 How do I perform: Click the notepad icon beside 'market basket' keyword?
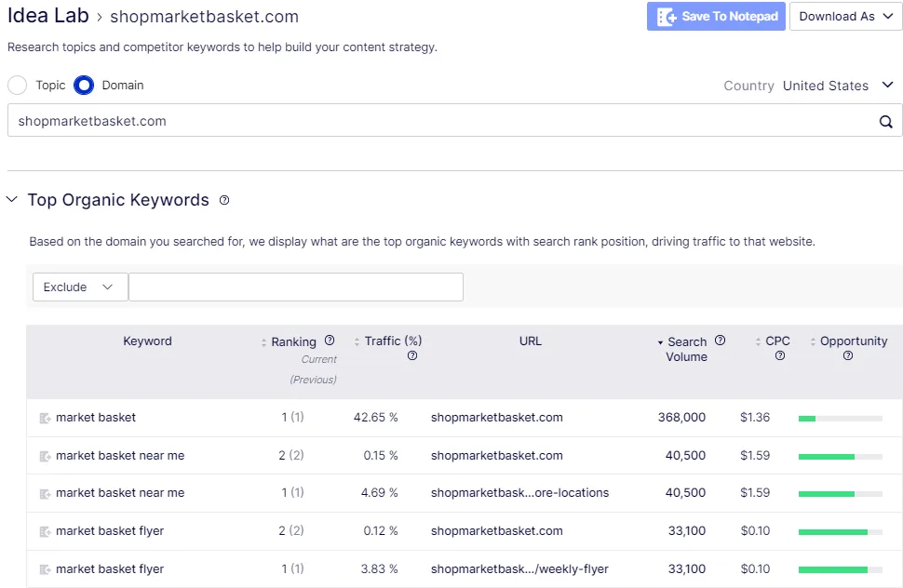(x=45, y=419)
